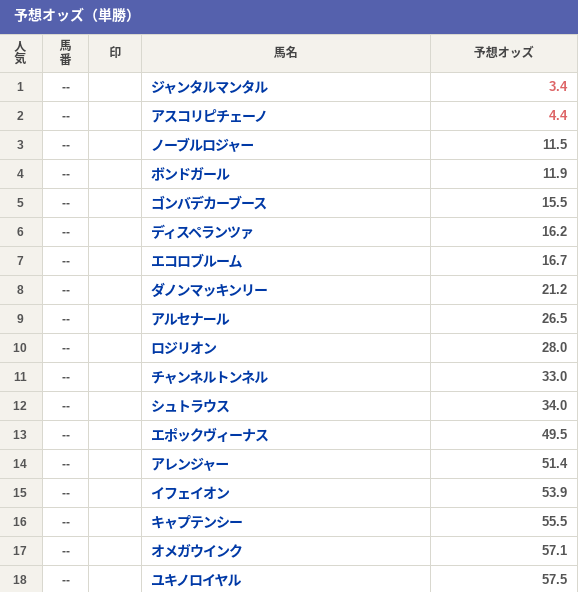578x592 pixels.
Task: Click ディスペランツァ horse link
Action: pyautogui.click(x=202, y=232)
